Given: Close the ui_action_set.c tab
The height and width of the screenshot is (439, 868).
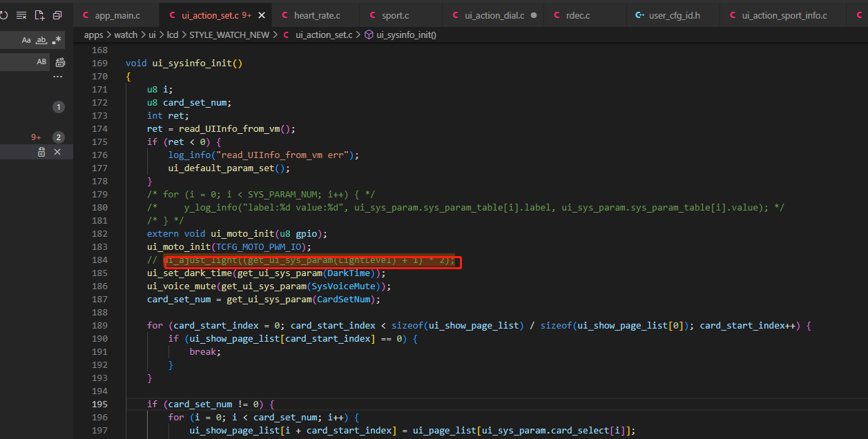Looking at the screenshot, I should coord(261,15).
